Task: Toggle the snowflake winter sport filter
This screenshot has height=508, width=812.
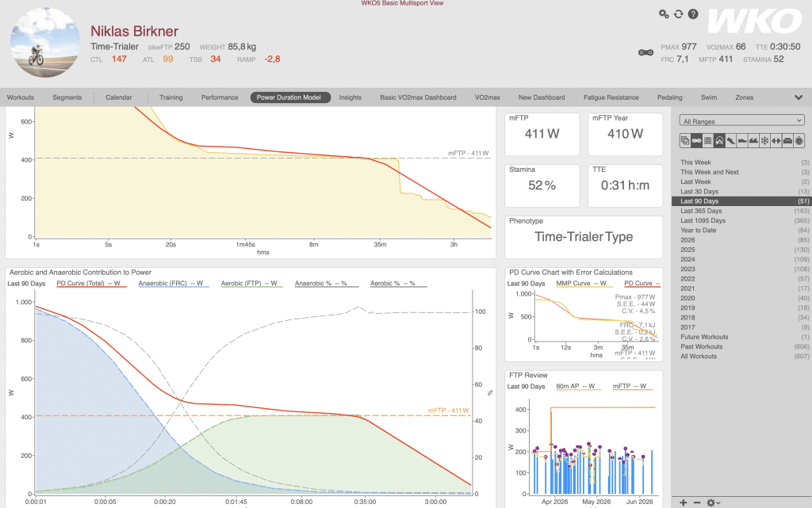Action: tap(765, 140)
